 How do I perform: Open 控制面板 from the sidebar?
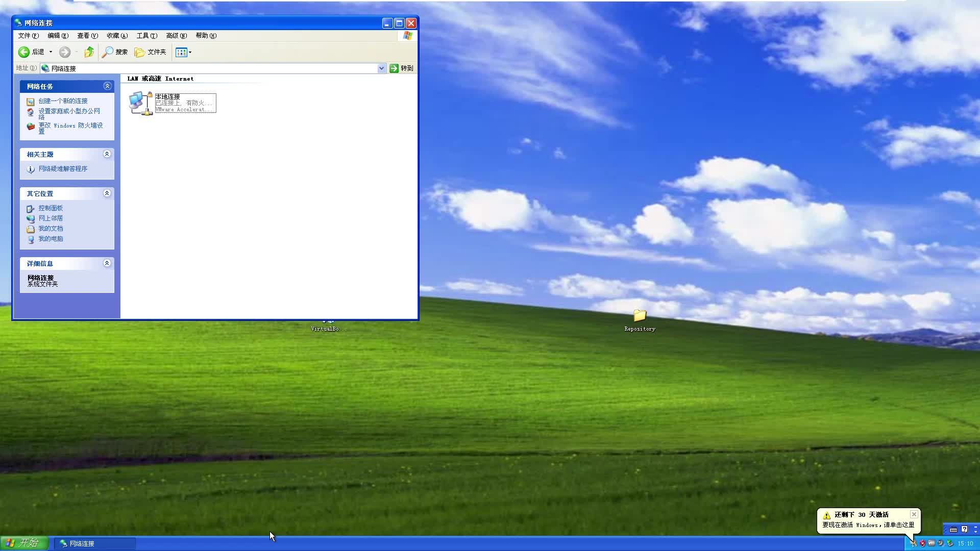click(51, 208)
